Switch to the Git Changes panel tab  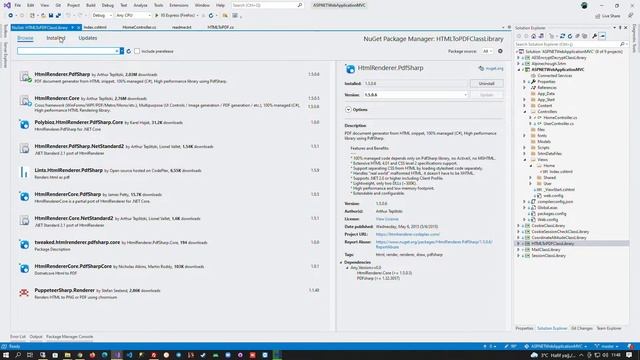[x=582, y=328]
